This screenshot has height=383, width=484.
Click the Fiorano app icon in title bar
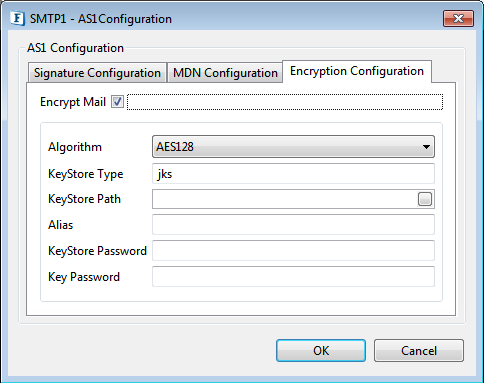tap(17, 18)
